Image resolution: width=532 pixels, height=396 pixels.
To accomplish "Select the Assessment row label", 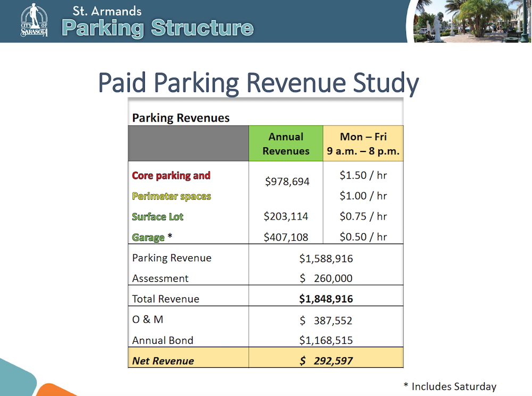I will click(x=160, y=279).
